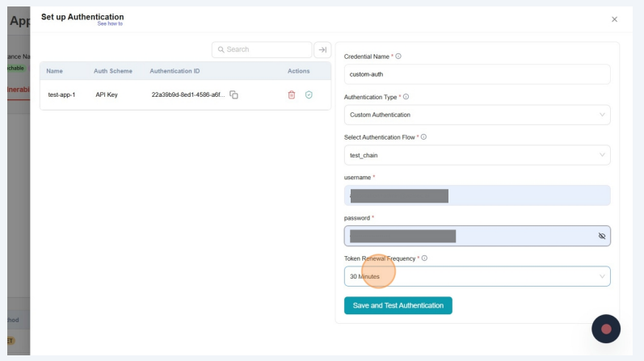The image size is (644, 361).
Task: Click the info icon next to Credential Name
Action: click(x=398, y=57)
